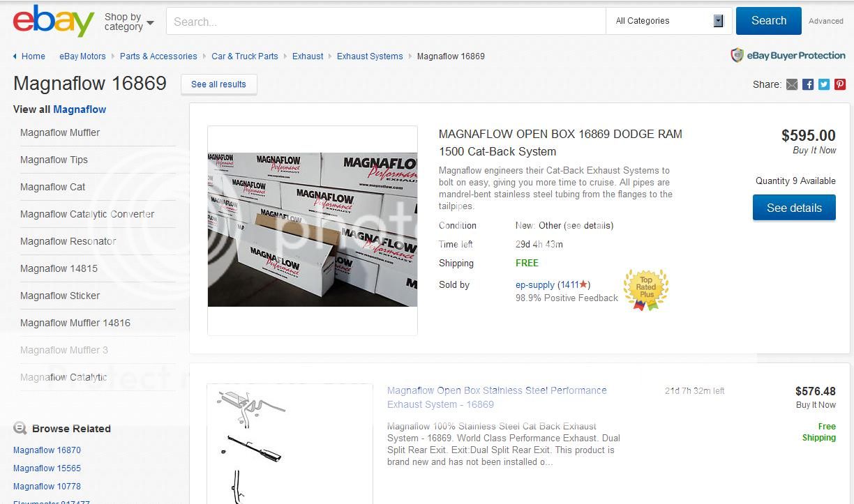Open the Magnaflow boxes product thumbnail
The height and width of the screenshot is (504, 854).
pyautogui.click(x=313, y=230)
